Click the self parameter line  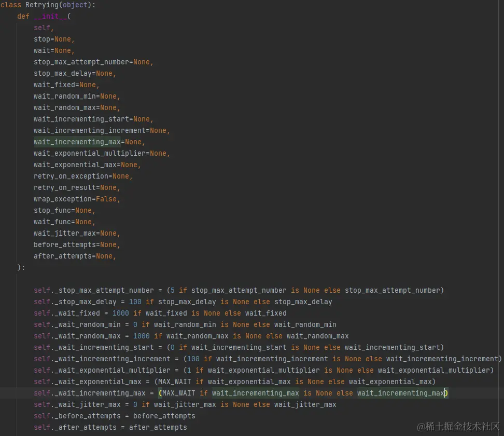[44, 28]
